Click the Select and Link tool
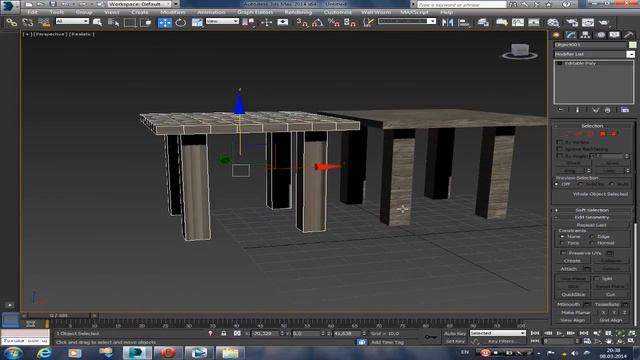 click(x=11, y=22)
